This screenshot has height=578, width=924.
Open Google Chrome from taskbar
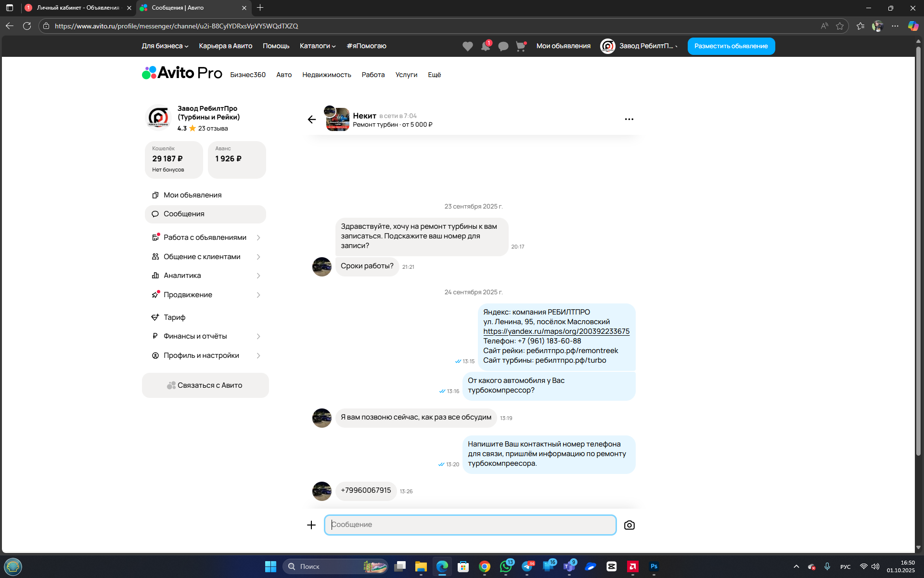(485, 566)
